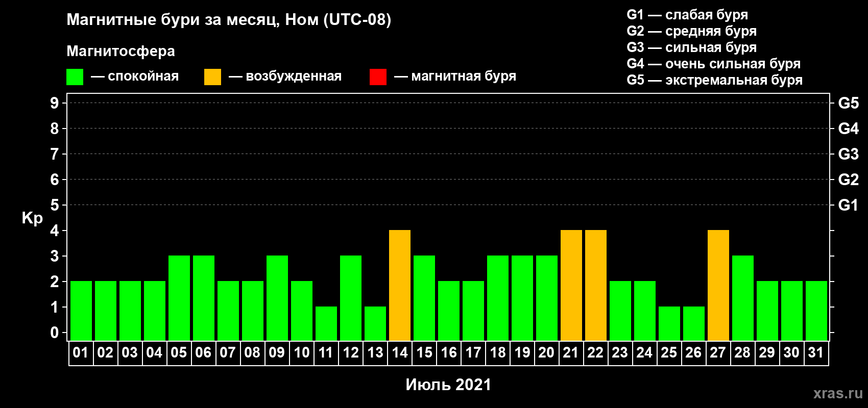The image size is (868, 408).
Task: Click the 'спокойная' legend label
Action: [143, 76]
